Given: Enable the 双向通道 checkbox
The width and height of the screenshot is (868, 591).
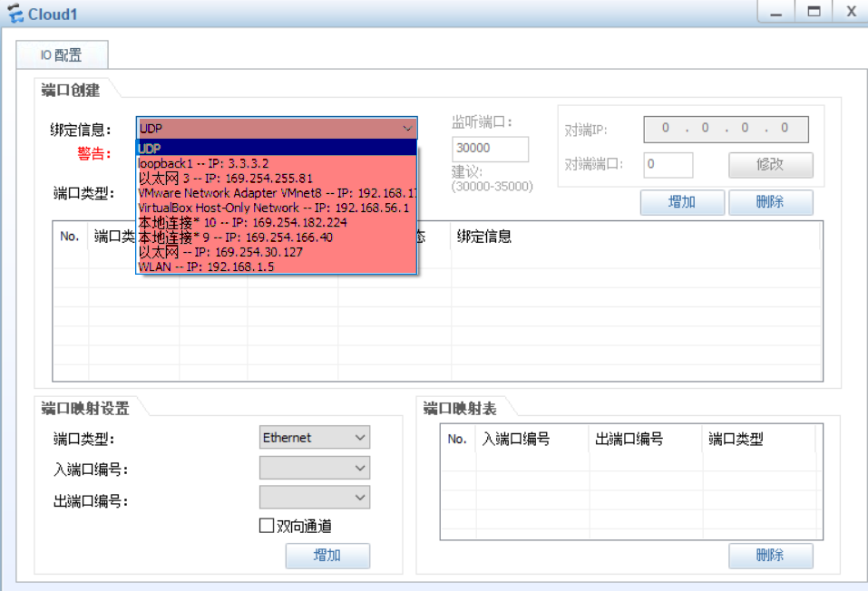Looking at the screenshot, I should tap(267, 525).
